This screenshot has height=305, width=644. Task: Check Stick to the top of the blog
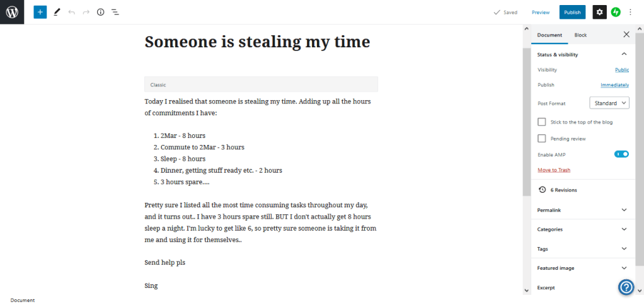pyautogui.click(x=542, y=122)
